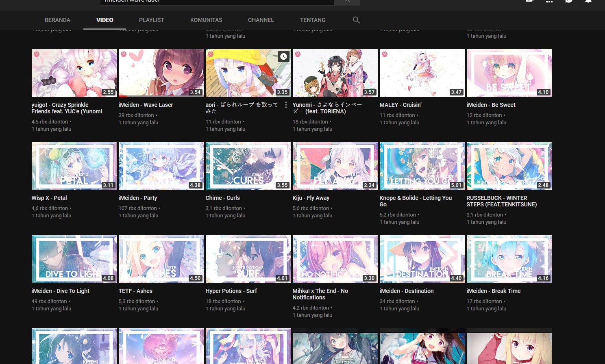This screenshot has height=364, width=605.
Task: Play the PETAL thumbnail
Action: (74, 166)
